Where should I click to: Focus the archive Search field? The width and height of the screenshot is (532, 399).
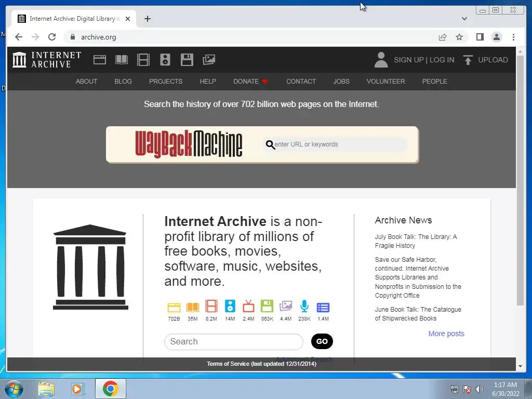click(x=233, y=342)
